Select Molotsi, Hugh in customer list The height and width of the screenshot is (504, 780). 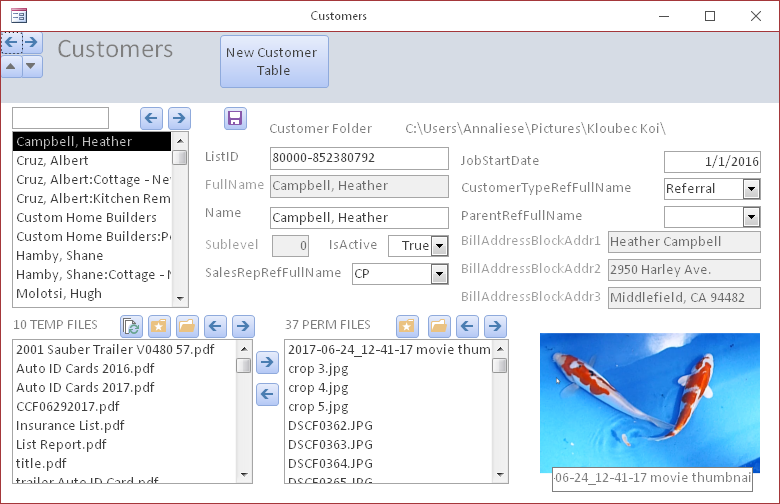pyautogui.click(x=93, y=294)
